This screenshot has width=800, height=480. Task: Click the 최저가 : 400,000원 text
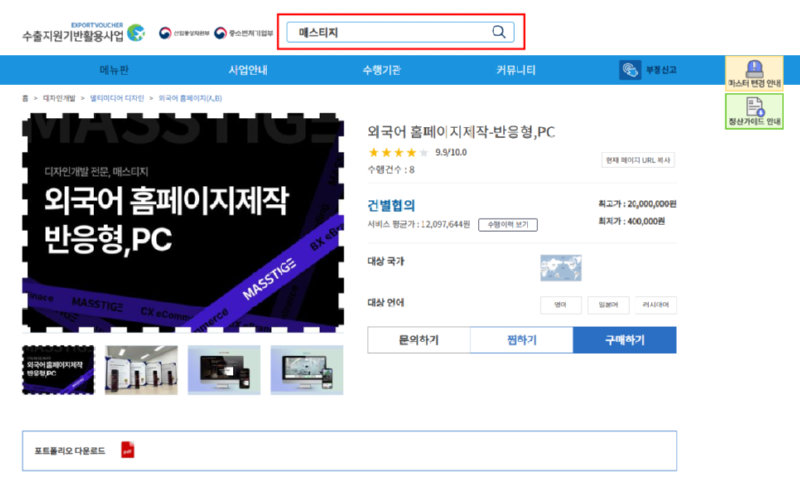[631, 221]
